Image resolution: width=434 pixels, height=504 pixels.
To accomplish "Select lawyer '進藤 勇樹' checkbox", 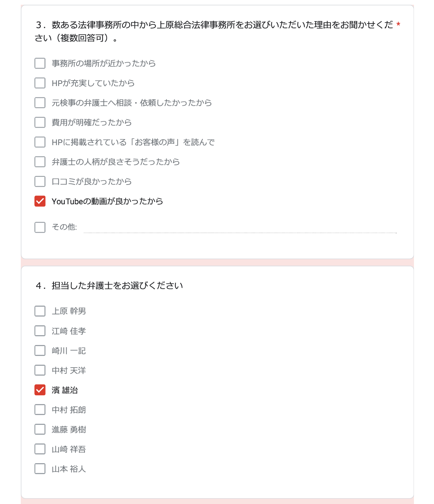I will pyautogui.click(x=40, y=430).
